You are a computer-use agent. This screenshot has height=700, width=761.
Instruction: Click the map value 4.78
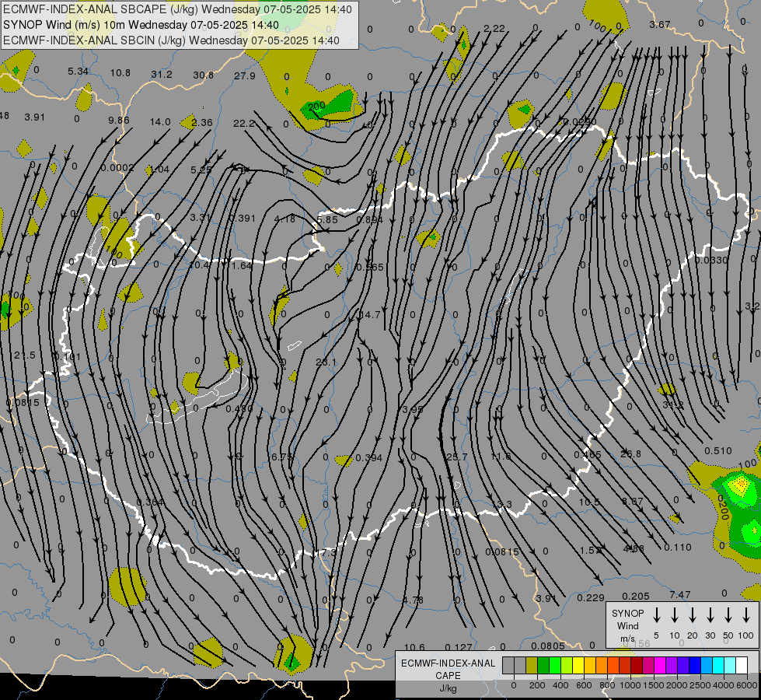413,600
